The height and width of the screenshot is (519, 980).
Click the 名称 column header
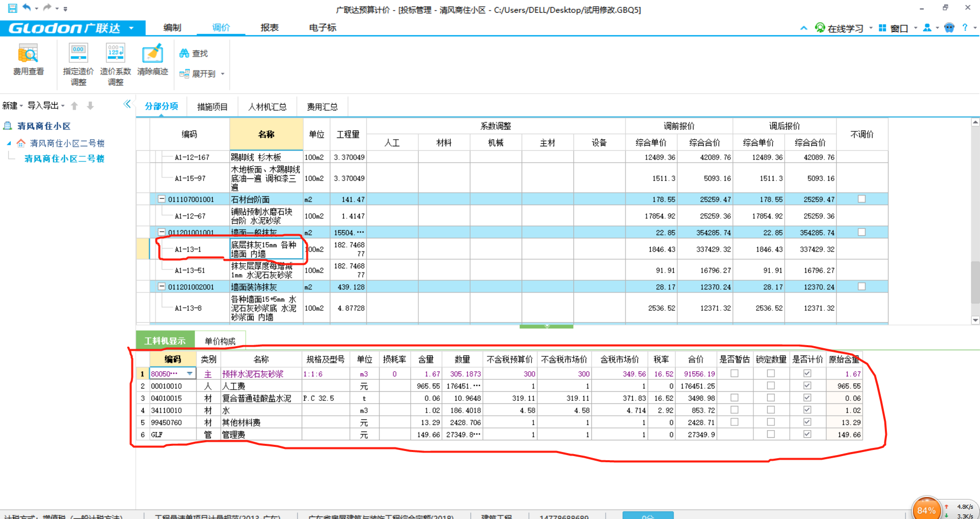(x=266, y=134)
